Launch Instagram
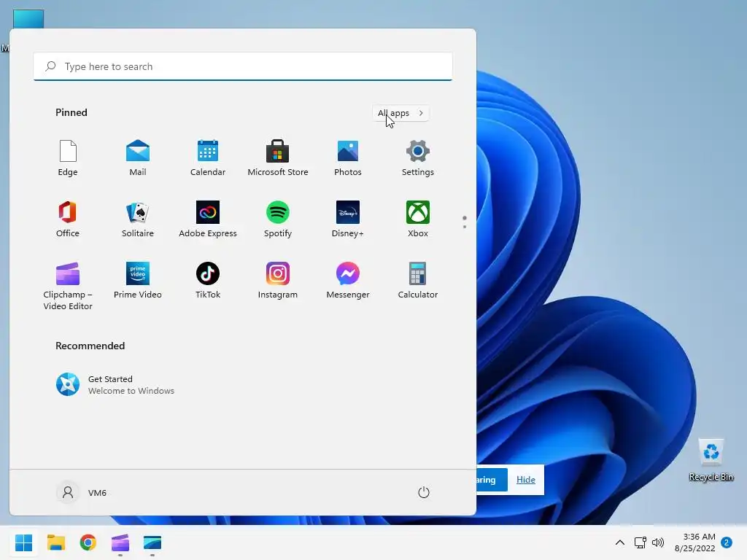Image resolution: width=747 pixels, height=560 pixels. 278,281
